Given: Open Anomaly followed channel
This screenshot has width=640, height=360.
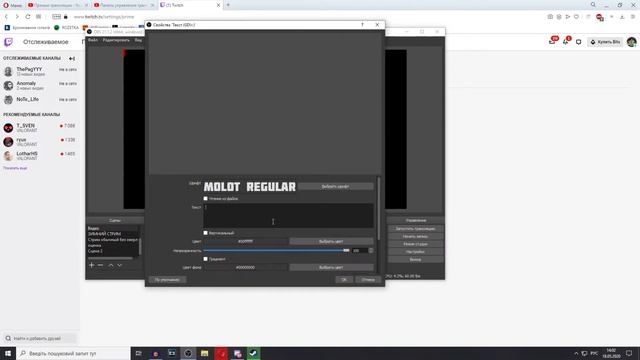Looking at the screenshot, I should (40, 85).
